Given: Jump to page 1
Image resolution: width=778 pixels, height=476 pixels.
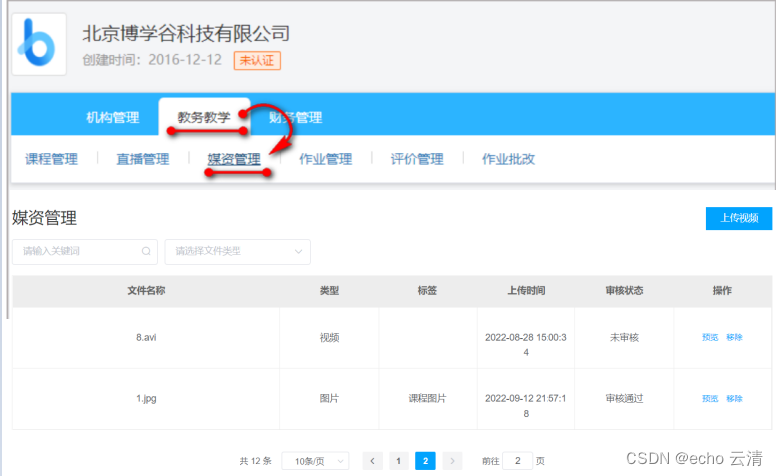Looking at the screenshot, I should [398, 461].
